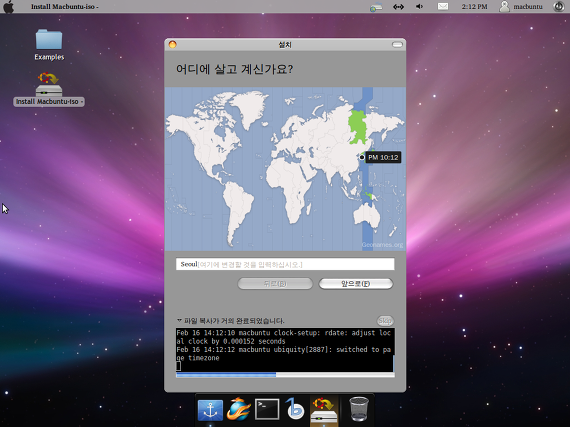Image resolution: width=570 pixels, height=427 pixels.
Task: Select Australia on the world map
Action: [366, 216]
